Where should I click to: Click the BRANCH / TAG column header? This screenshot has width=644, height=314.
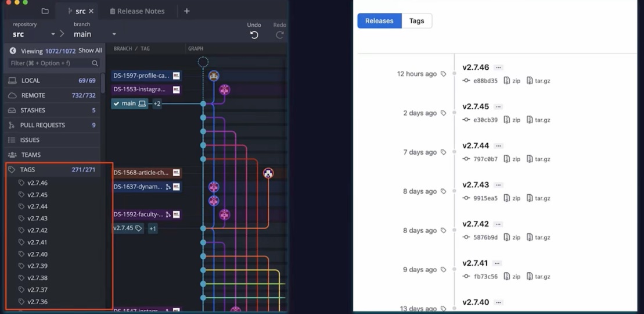[131, 49]
